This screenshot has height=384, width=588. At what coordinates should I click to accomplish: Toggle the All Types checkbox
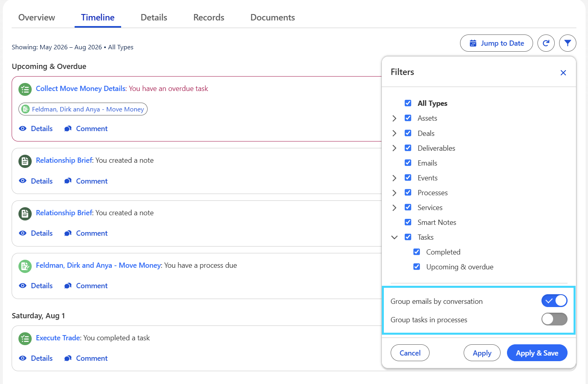pos(408,103)
